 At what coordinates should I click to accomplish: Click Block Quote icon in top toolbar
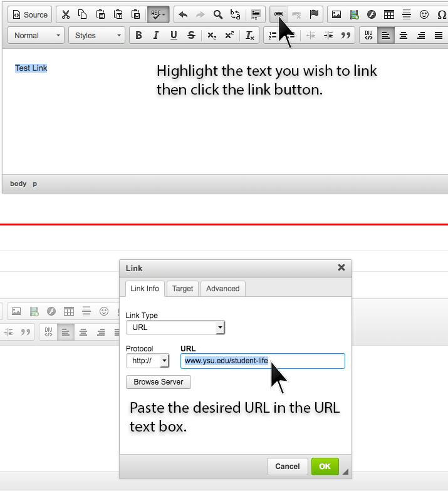coord(346,35)
